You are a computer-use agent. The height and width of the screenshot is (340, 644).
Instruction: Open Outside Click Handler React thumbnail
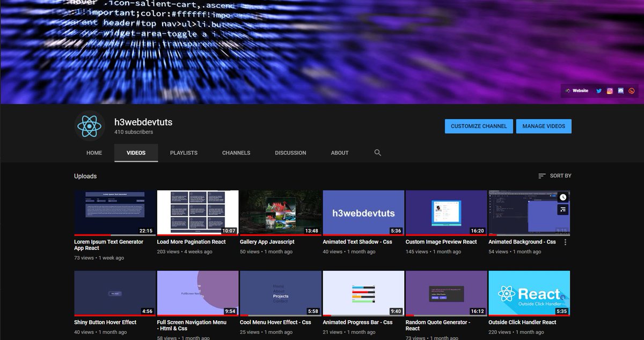click(x=529, y=293)
